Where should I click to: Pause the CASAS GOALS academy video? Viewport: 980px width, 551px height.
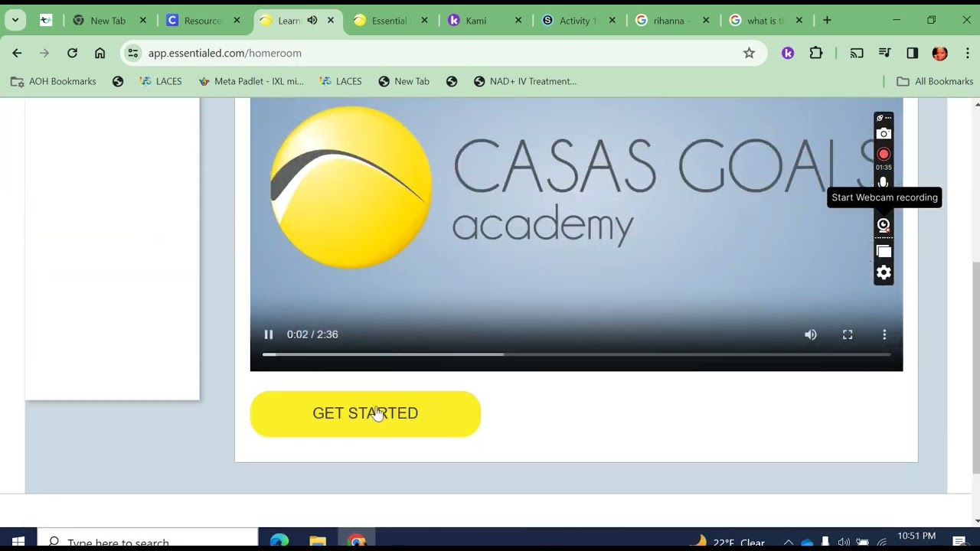(269, 334)
